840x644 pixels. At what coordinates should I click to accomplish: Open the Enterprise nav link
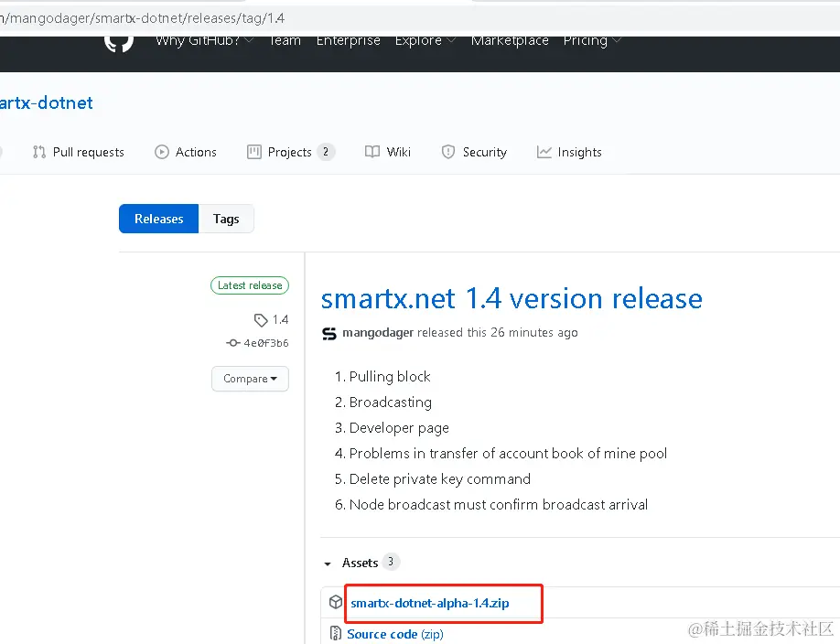[349, 41]
